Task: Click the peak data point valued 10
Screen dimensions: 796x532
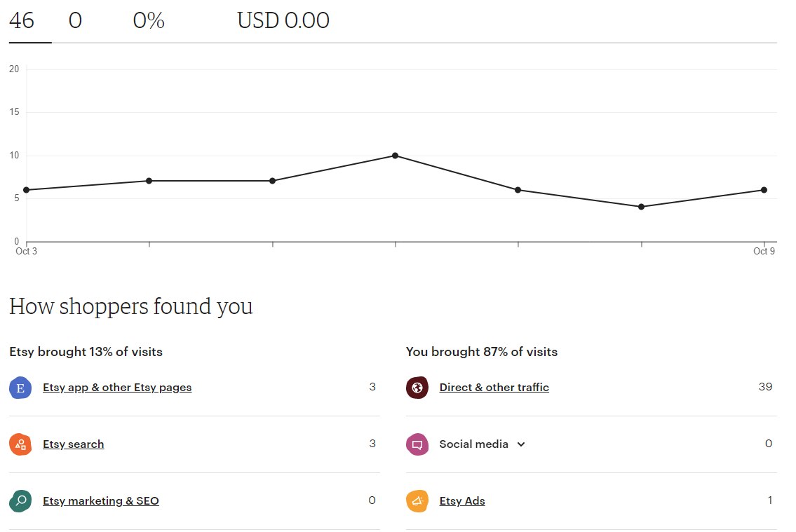Action: 395,156
